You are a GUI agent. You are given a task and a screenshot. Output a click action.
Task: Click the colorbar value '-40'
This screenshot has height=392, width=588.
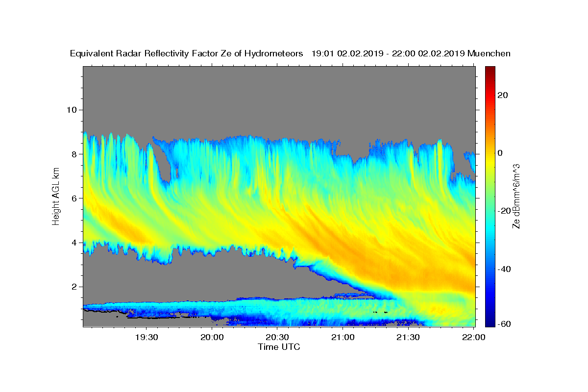click(505, 269)
